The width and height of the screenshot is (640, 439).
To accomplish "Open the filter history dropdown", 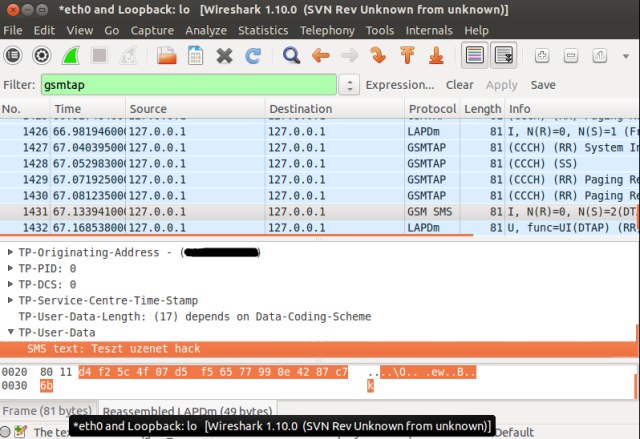I will point(349,85).
